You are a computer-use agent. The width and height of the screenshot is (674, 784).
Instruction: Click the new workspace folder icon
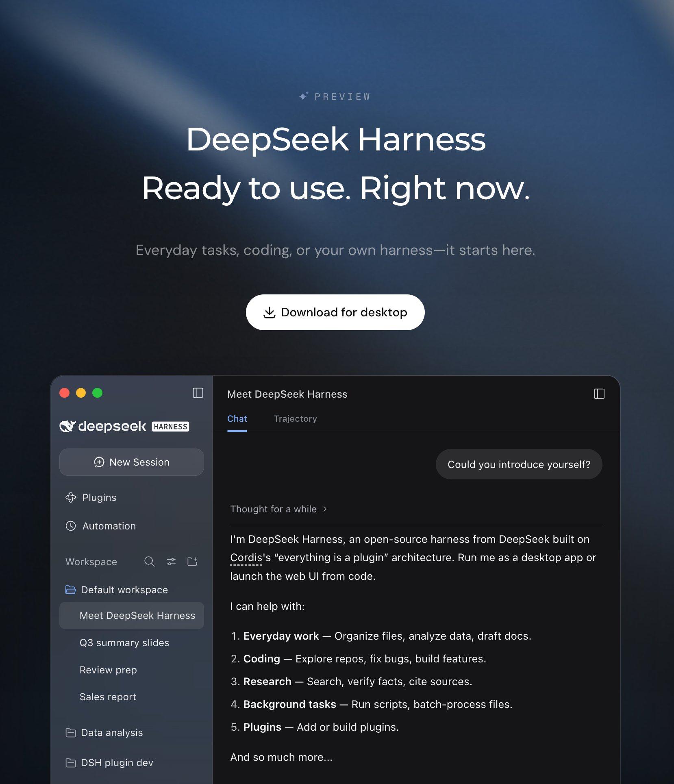click(192, 562)
